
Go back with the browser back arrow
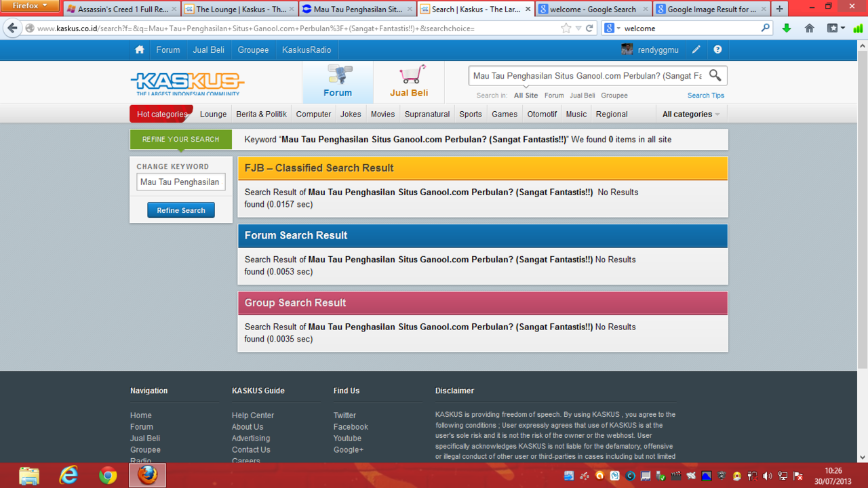12,28
